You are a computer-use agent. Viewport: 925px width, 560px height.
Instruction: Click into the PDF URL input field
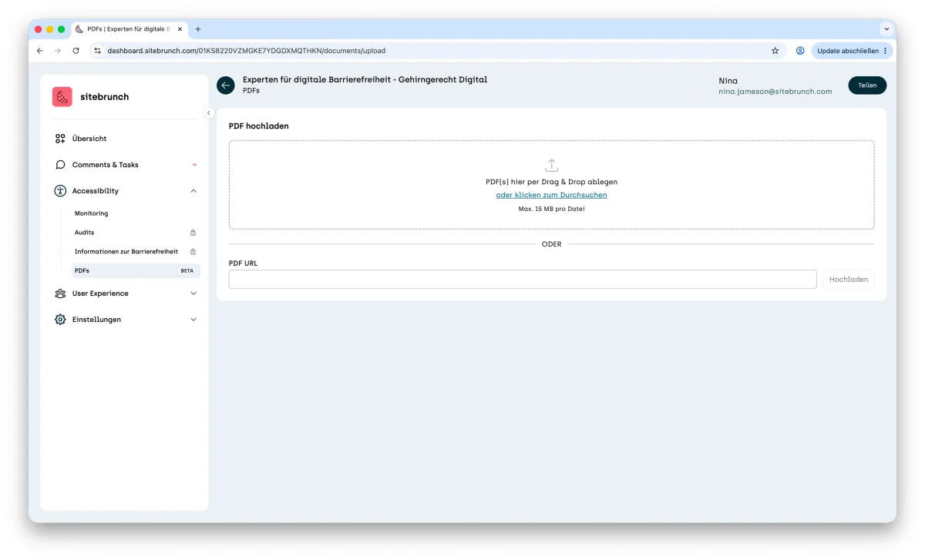[x=523, y=280]
